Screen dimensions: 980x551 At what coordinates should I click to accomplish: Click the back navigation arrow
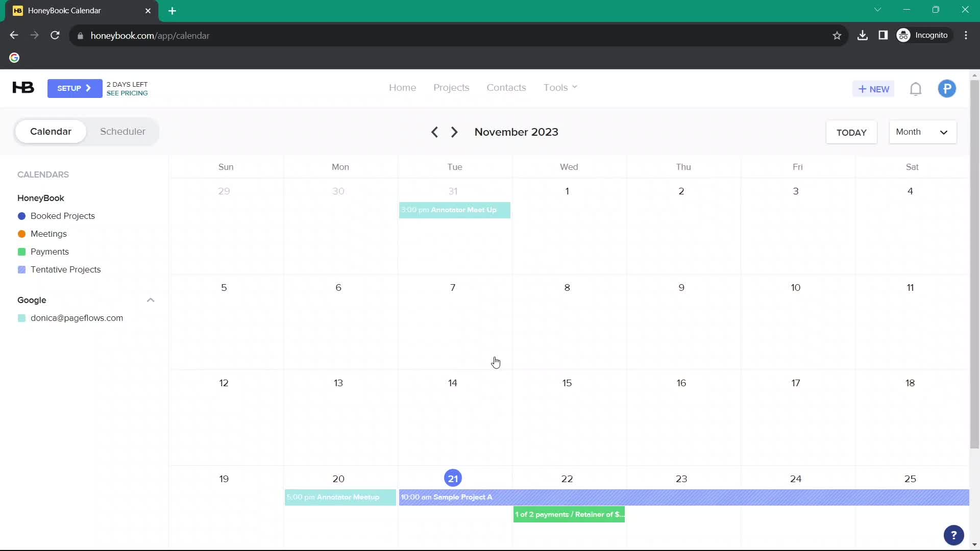(434, 132)
